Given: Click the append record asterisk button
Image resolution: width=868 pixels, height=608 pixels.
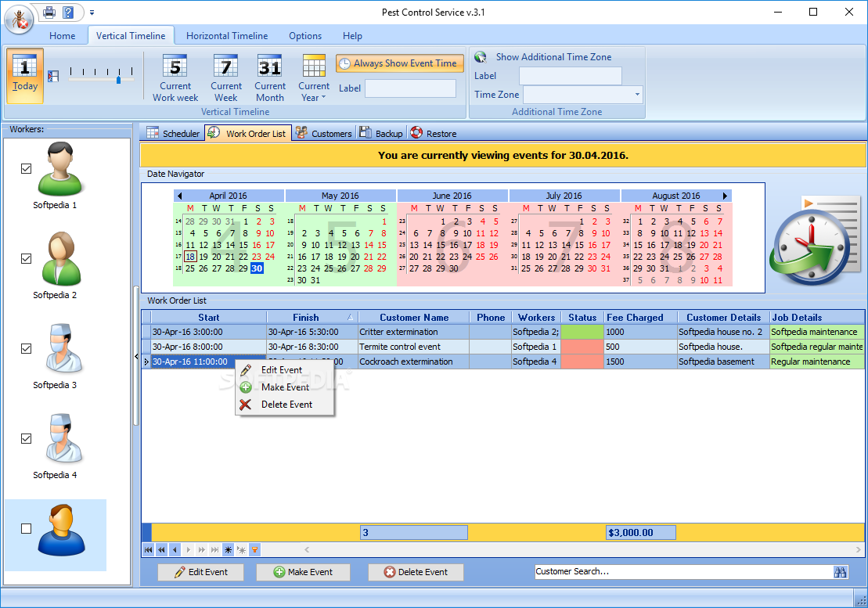Looking at the screenshot, I should pos(228,550).
